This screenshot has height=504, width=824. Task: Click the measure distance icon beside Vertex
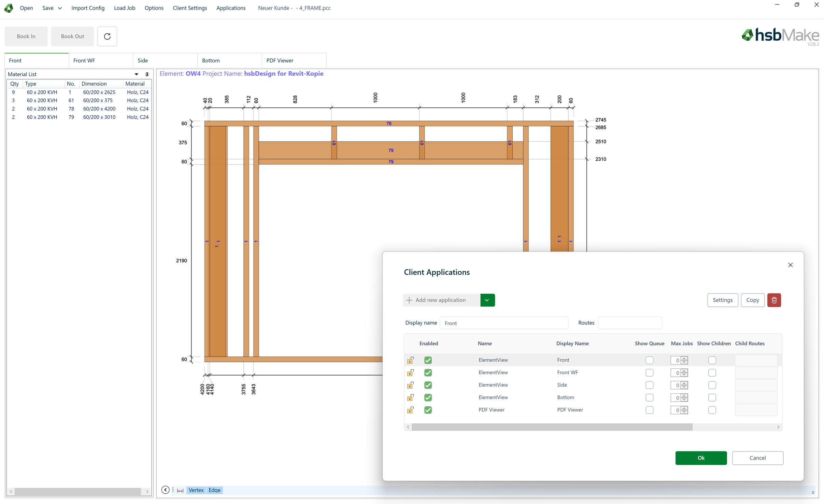[x=181, y=490]
